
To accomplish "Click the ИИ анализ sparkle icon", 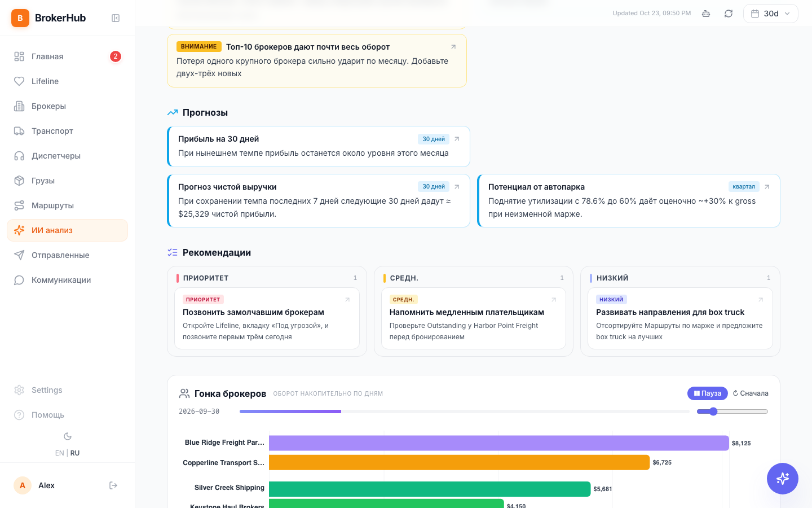I will pos(19,230).
